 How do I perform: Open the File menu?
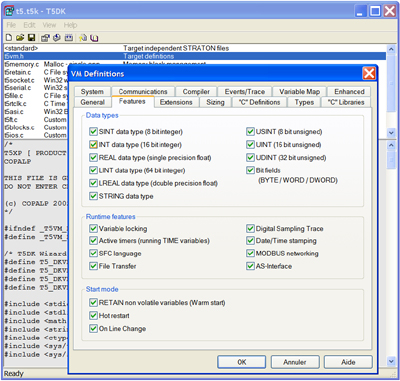coord(11,25)
